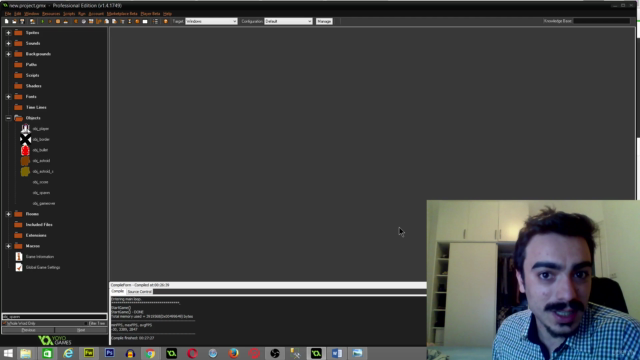Expand the Rooms folder
Viewport: 640px width, 360px height.
[x=8, y=214]
